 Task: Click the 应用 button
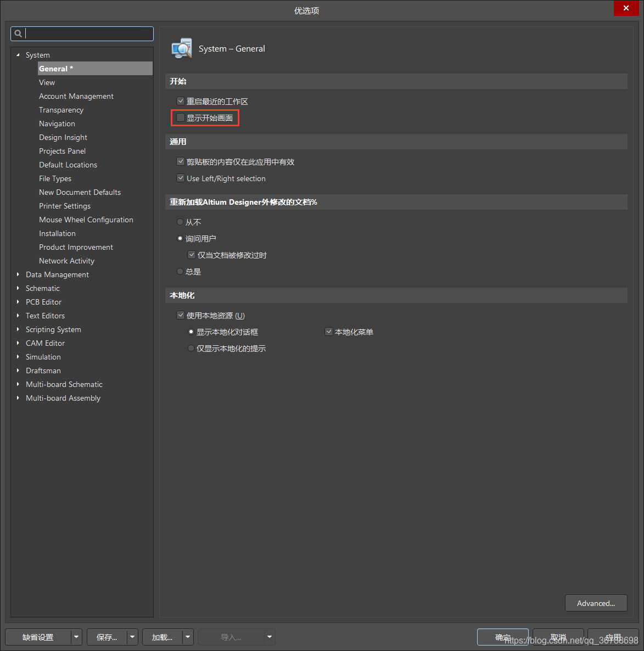tap(613, 637)
